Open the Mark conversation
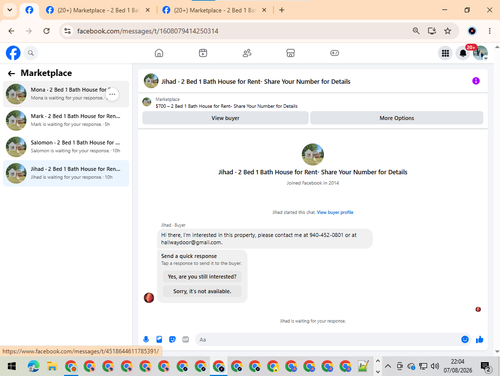The image size is (500, 376). pos(66,120)
